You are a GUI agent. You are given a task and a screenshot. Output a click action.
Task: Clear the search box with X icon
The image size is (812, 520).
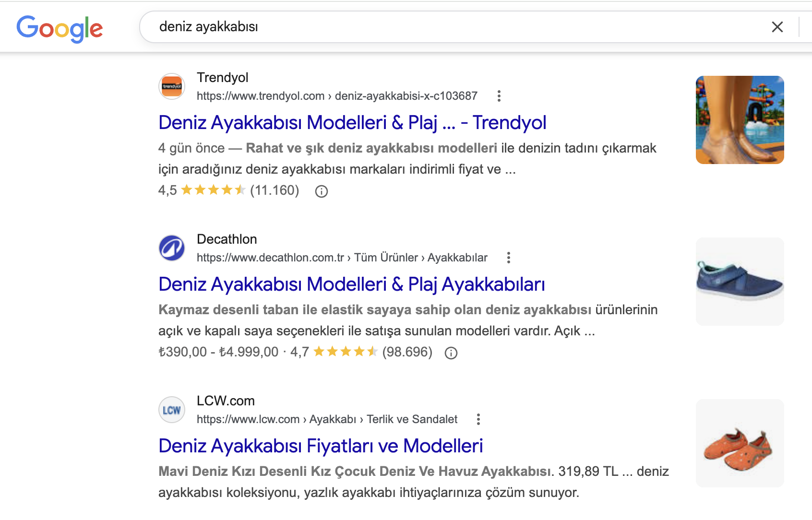click(x=777, y=27)
